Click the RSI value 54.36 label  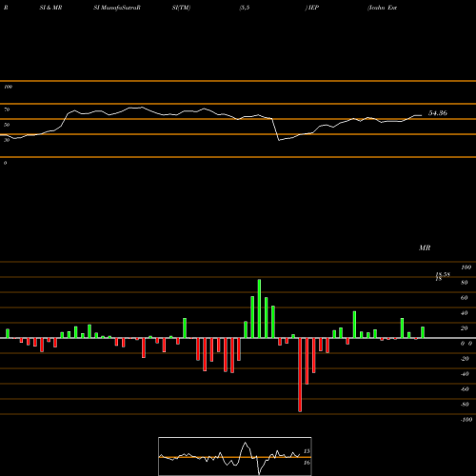click(438, 113)
